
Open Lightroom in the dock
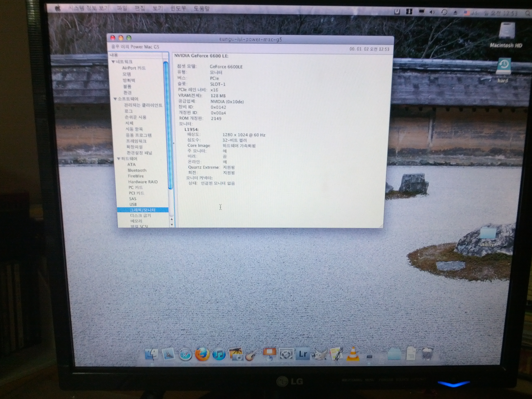303,354
